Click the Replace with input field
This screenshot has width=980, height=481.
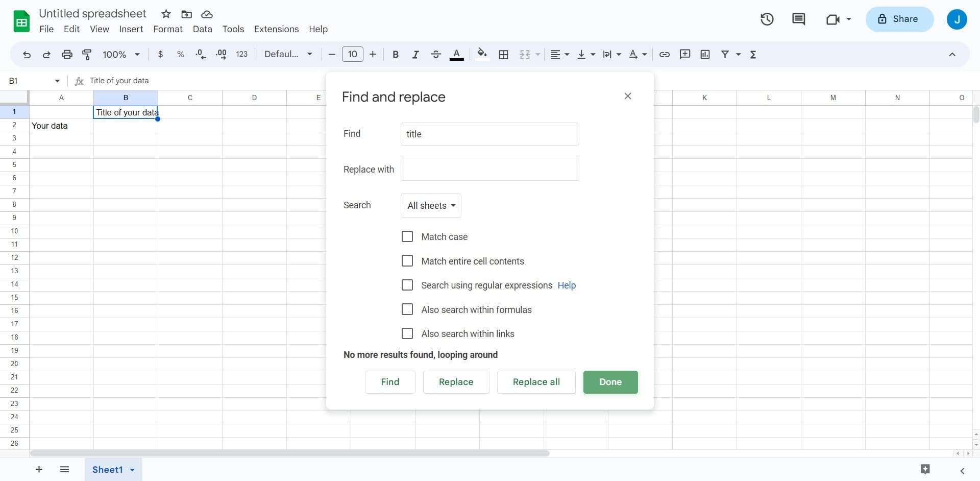489,169
